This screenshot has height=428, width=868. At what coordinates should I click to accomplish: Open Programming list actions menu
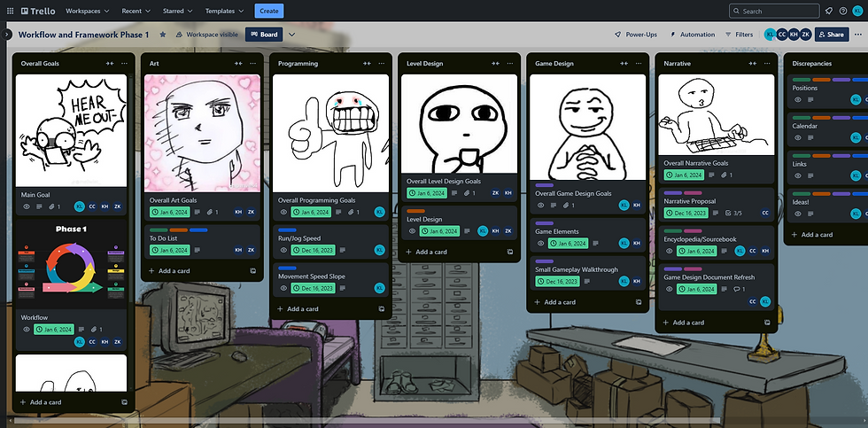pyautogui.click(x=382, y=64)
